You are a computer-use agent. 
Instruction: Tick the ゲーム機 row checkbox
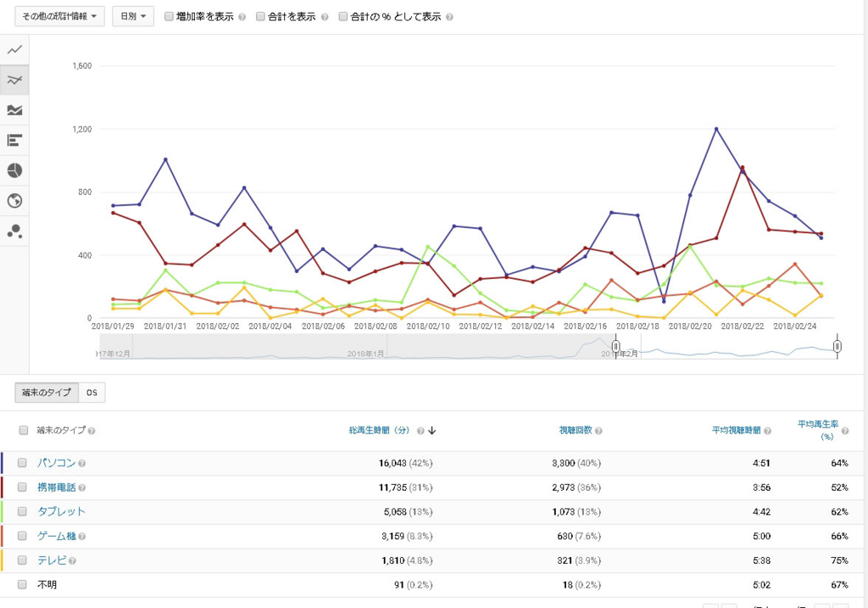[22, 535]
